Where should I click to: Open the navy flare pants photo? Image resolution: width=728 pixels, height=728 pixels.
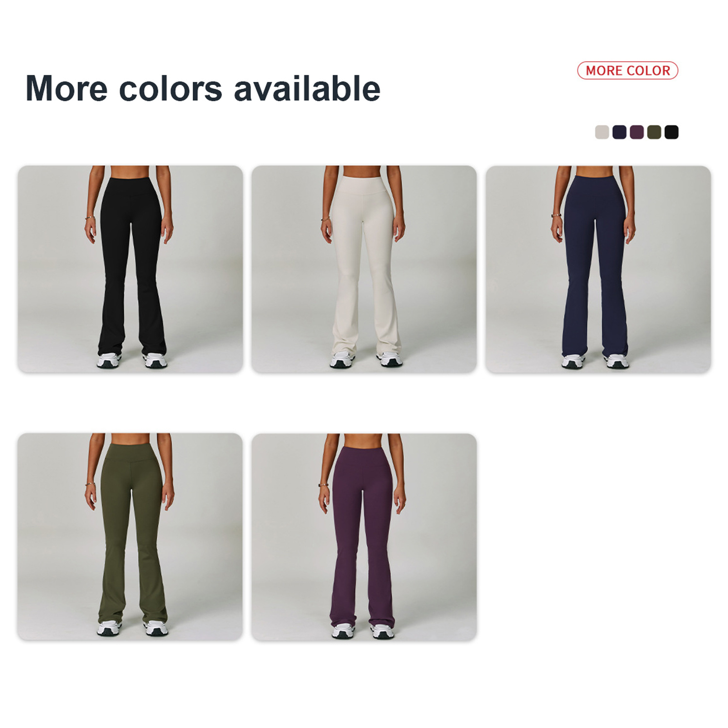pyautogui.click(x=598, y=269)
